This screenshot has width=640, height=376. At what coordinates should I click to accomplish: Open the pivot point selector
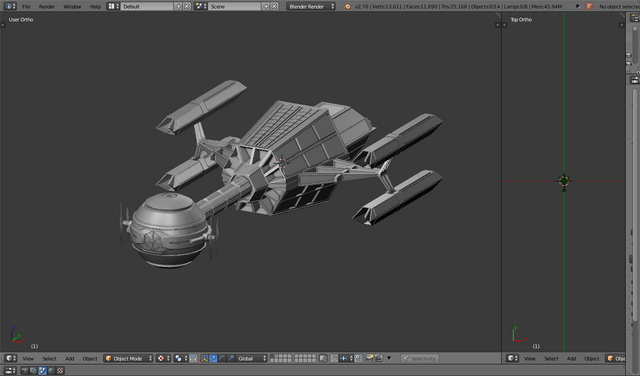coord(181,358)
